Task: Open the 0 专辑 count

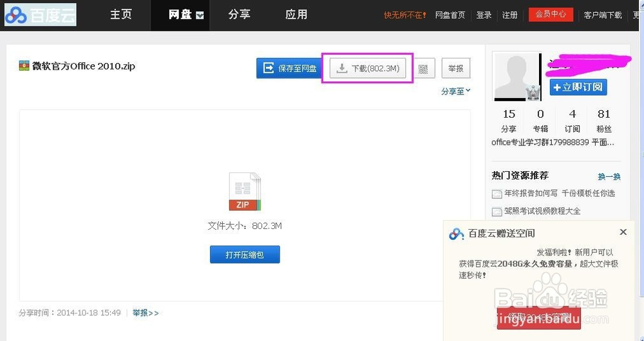Action: point(540,121)
